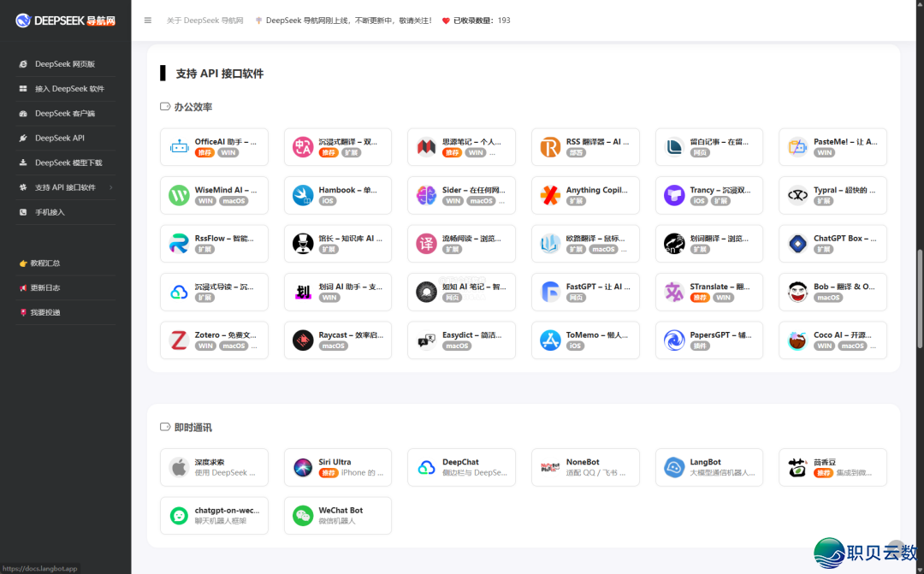
Task: Click the Bob clown face icon
Action: click(798, 292)
